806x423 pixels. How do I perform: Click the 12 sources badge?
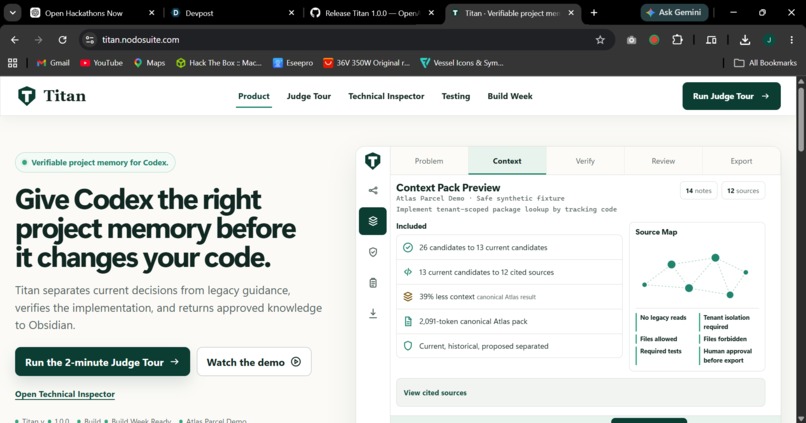743,191
